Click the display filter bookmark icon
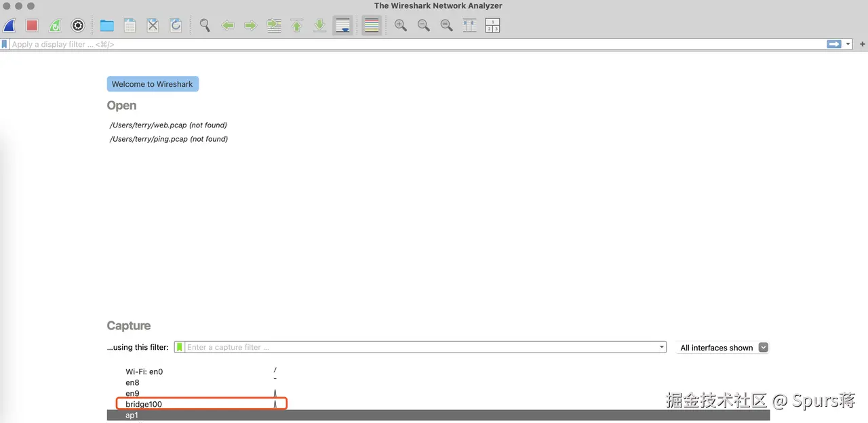The height and width of the screenshot is (423, 868). (x=5, y=44)
